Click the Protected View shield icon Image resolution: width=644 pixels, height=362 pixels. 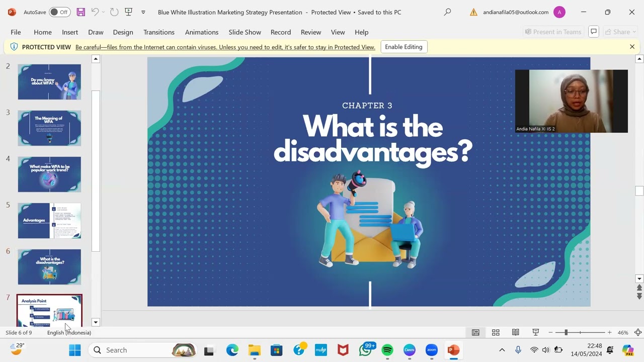(x=14, y=47)
